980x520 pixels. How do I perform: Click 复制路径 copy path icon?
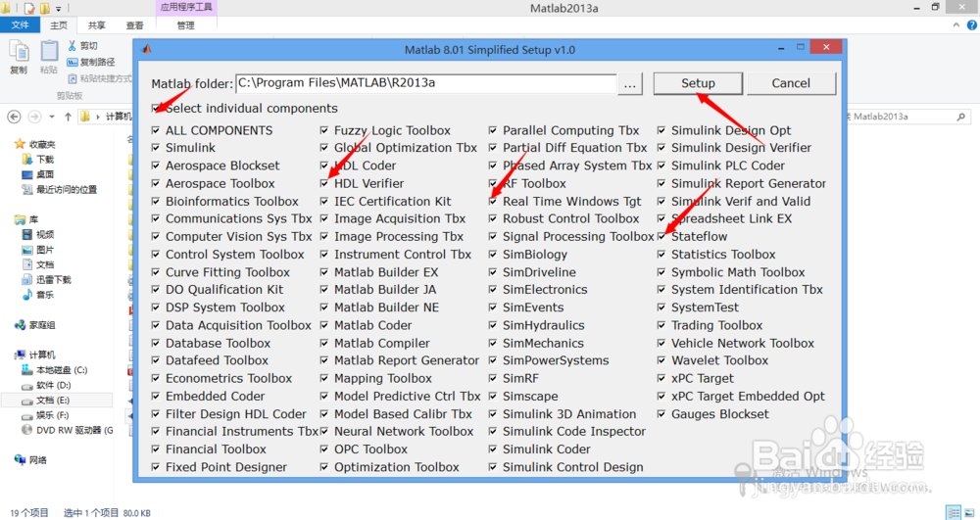[x=72, y=62]
